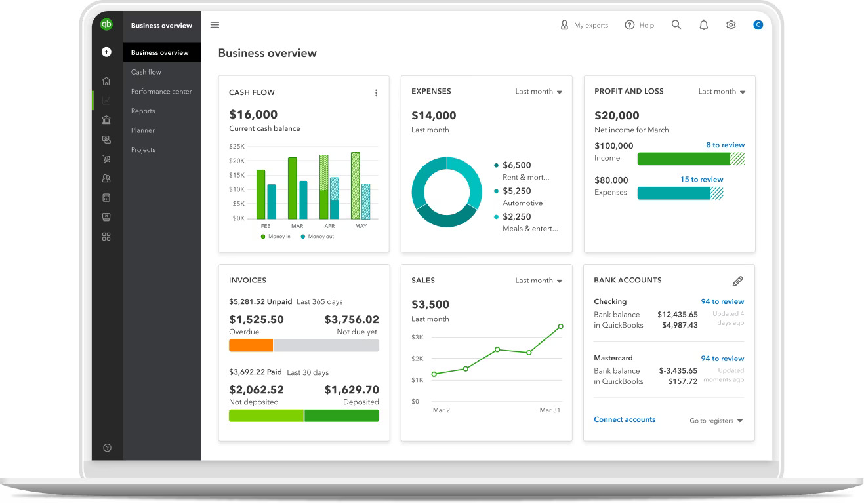This screenshot has width=864, height=504.
Task: Click the orange Overdue invoices bar
Action: pos(251,345)
